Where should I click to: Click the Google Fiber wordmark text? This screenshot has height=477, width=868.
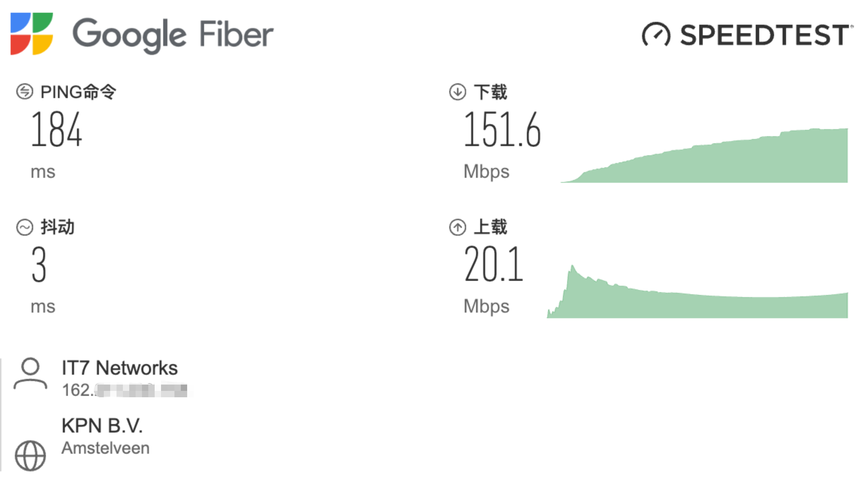[x=173, y=35]
